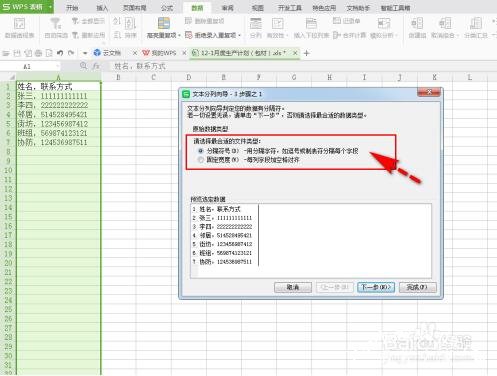Select the Delimited (分隔符号) radio option
The height and width of the screenshot is (376, 497).
click(201, 151)
